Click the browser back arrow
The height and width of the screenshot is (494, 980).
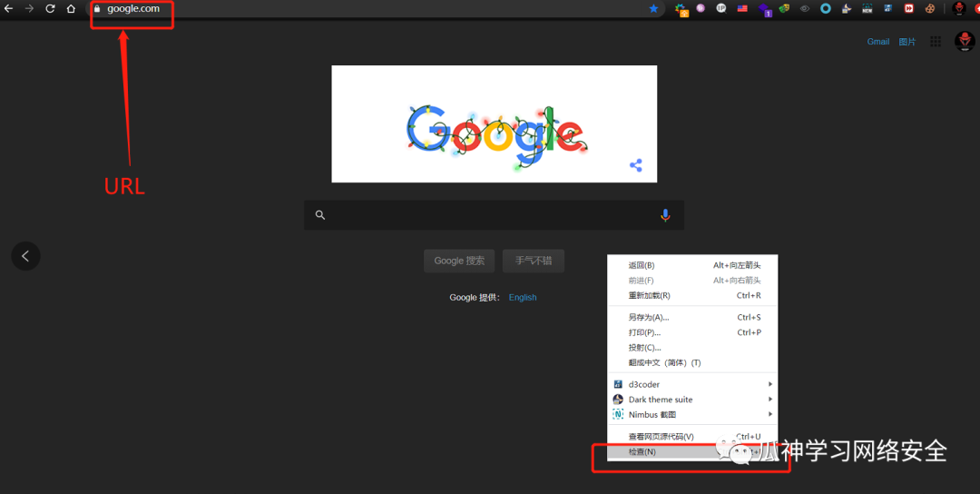point(8,9)
